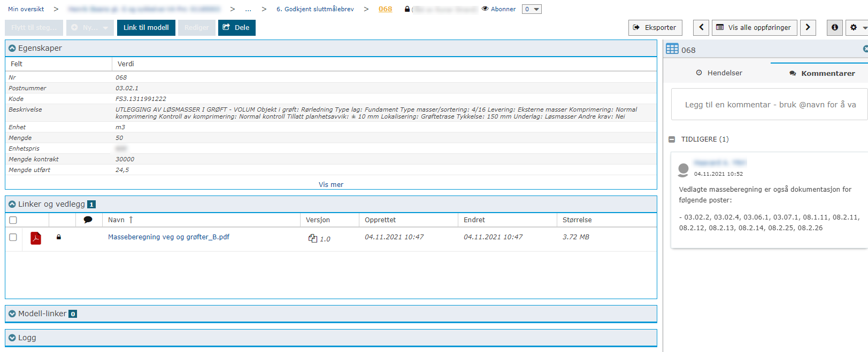Click the info icon button
868x352 pixels.
pos(834,28)
